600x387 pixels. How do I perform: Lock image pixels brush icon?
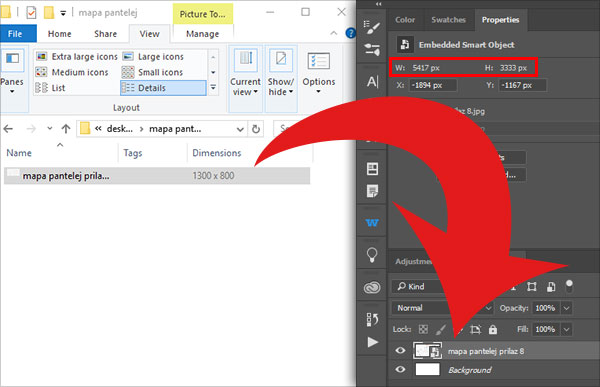coord(441,329)
